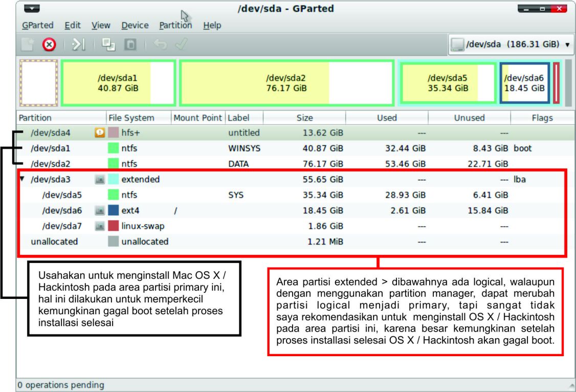This screenshot has width=576, height=392.
Task: Select /dev/sda5 block in disk map
Action: tap(448, 83)
